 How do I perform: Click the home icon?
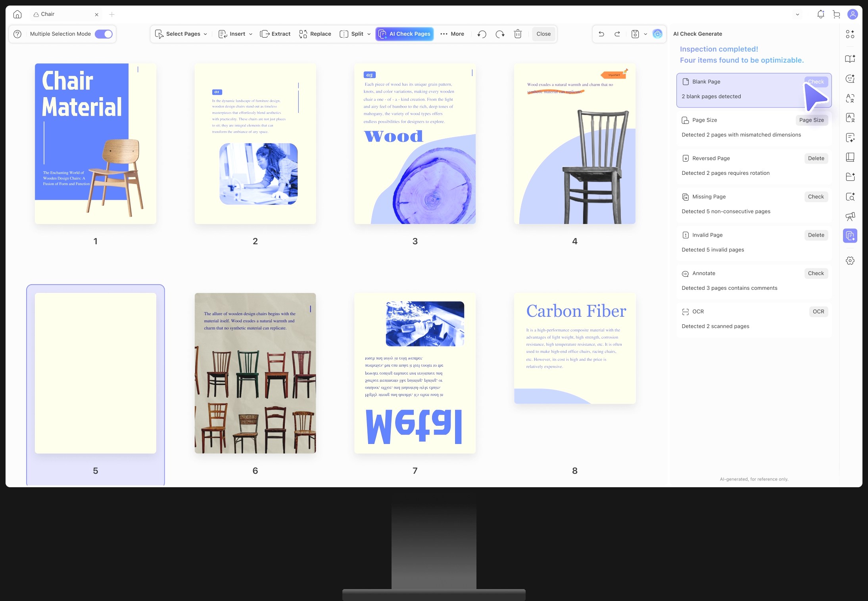coord(17,14)
